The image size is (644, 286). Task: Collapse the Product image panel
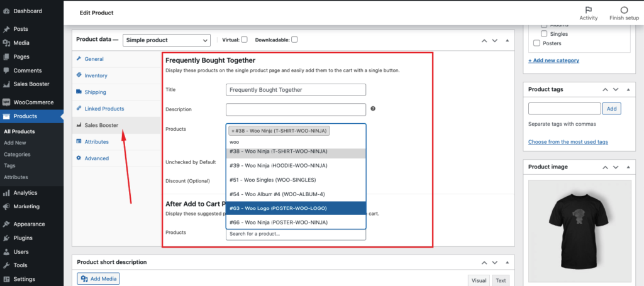[x=628, y=167]
